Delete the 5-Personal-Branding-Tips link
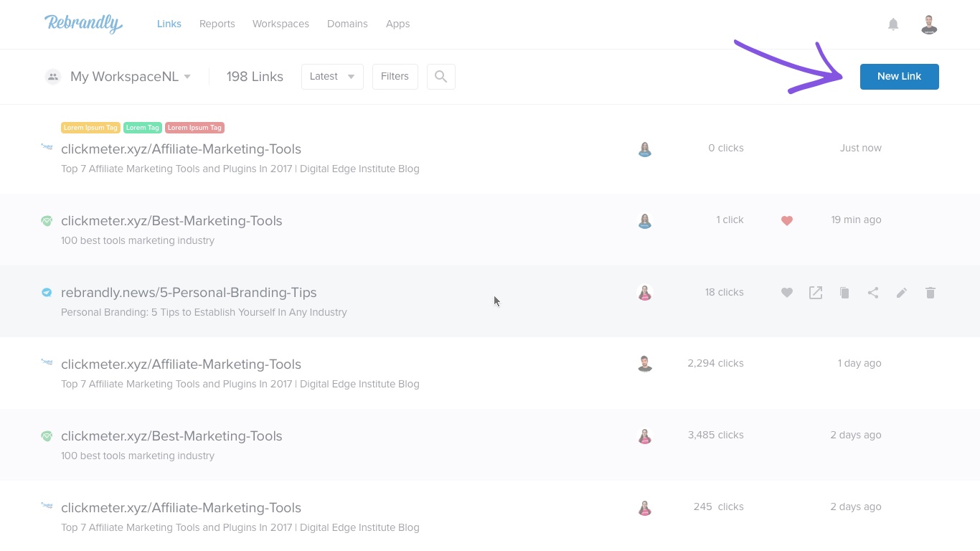The image size is (980, 551). pyautogui.click(x=930, y=293)
